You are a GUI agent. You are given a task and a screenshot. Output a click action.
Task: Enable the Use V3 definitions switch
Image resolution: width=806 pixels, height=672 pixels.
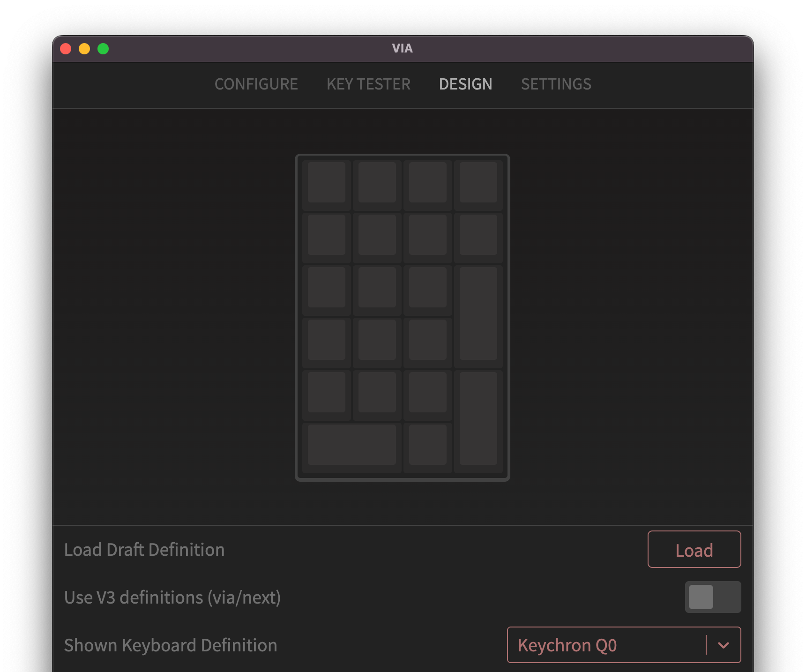[x=713, y=597]
